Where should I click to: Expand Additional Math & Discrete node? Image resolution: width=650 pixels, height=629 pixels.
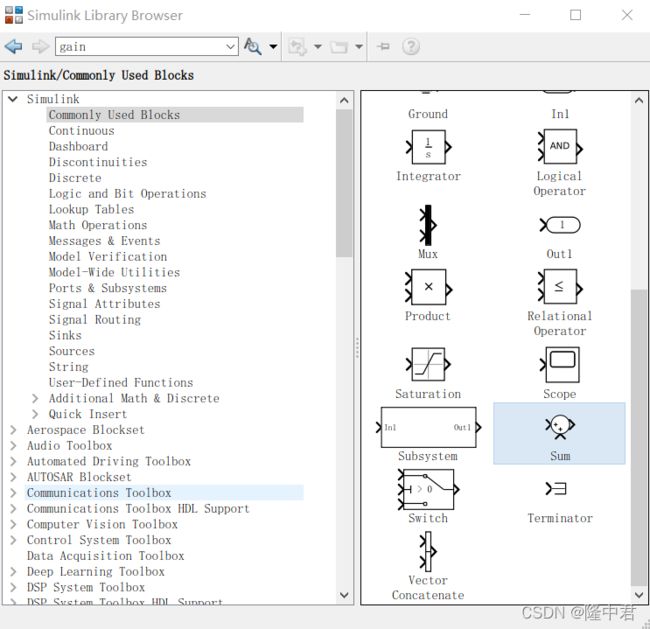coord(35,398)
